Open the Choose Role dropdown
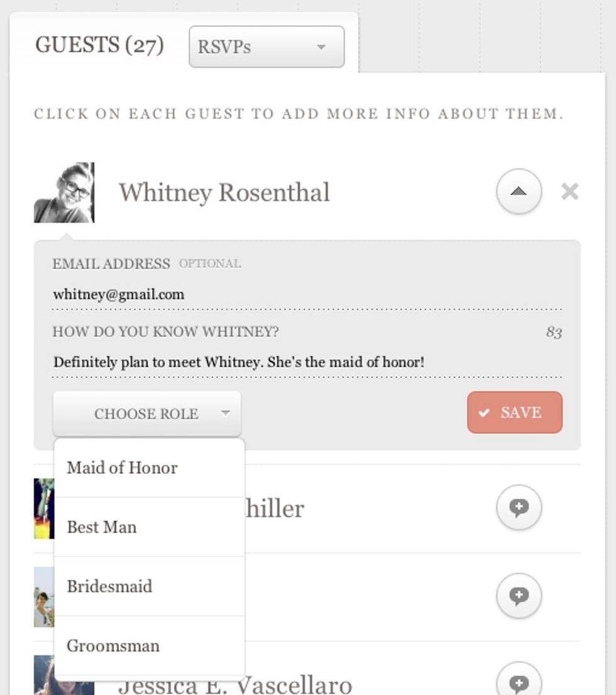Screen dimensions: 616x695 tap(147, 414)
